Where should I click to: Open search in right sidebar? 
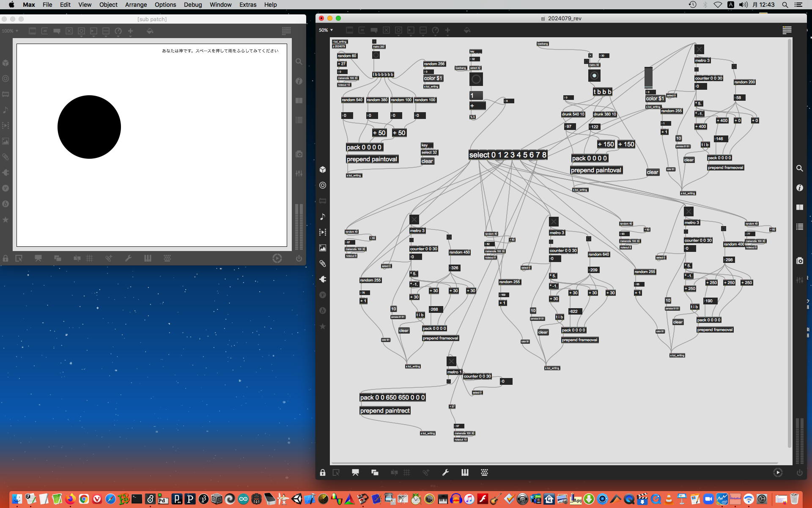pyautogui.click(x=799, y=168)
